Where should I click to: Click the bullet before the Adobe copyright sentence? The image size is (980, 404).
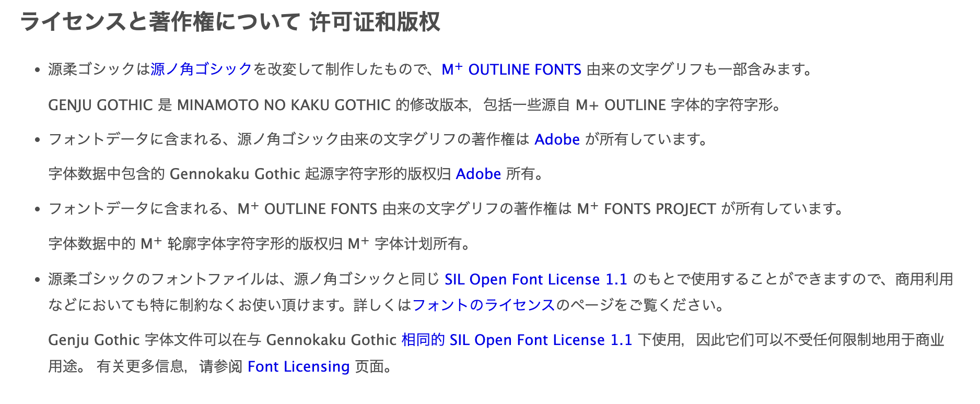(37, 140)
